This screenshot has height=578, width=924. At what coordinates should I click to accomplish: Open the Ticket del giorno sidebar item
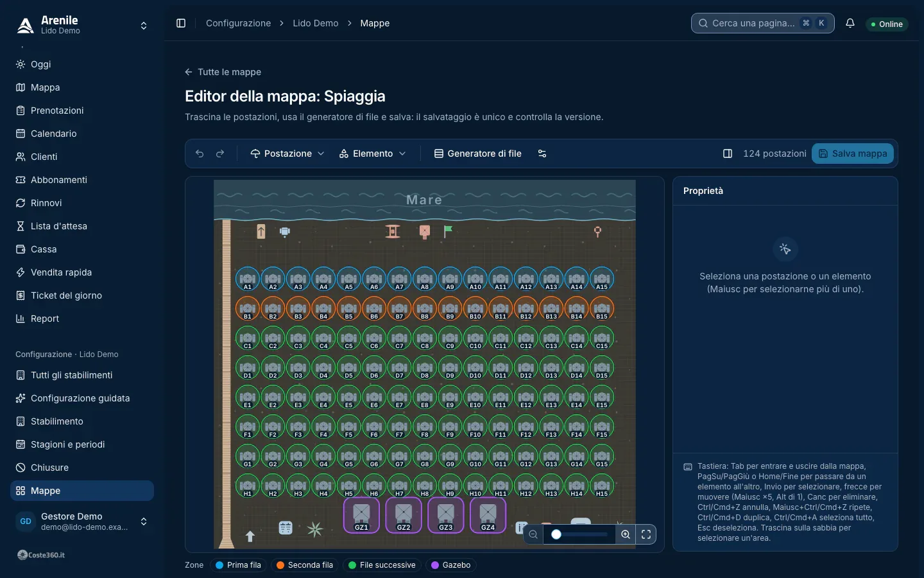click(x=82, y=295)
